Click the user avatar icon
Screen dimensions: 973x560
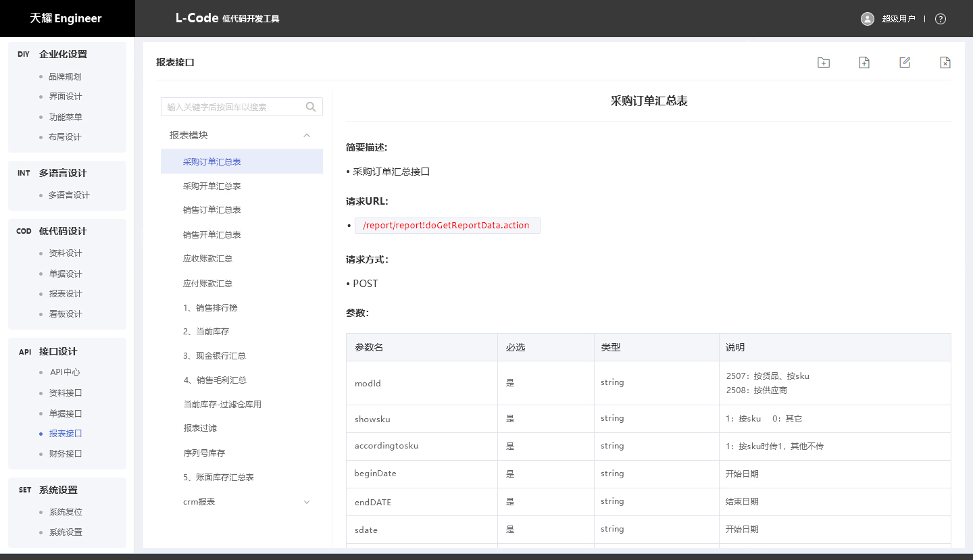(868, 19)
